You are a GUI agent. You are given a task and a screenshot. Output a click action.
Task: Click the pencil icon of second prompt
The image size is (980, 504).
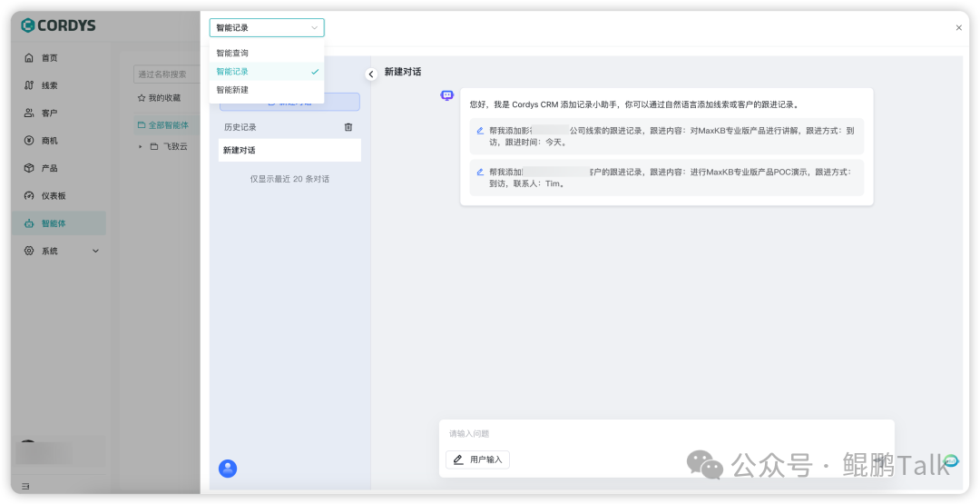pyautogui.click(x=480, y=172)
